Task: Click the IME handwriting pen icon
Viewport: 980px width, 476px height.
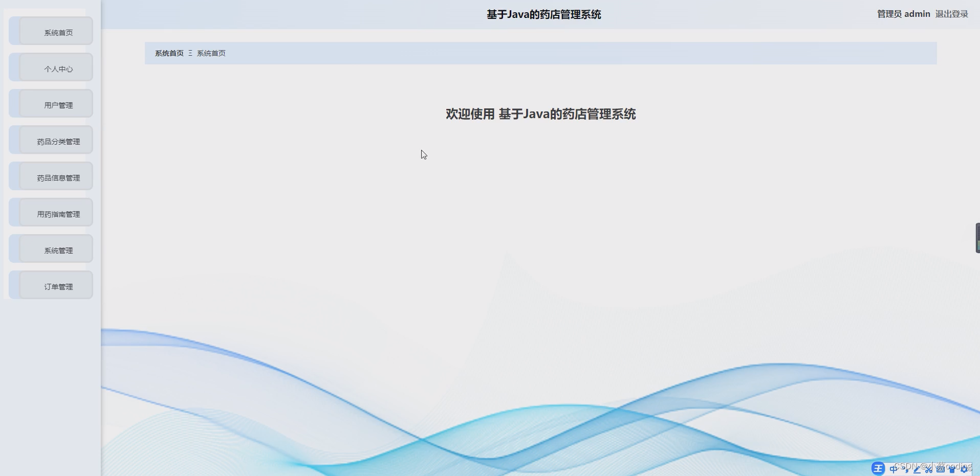Action: [917, 469]
